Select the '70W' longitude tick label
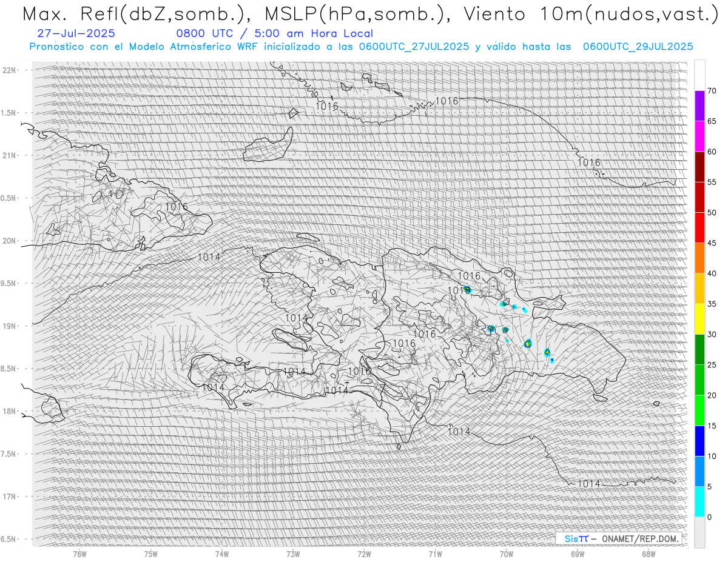This screenshot has width=728, height=562. [507, 554]
